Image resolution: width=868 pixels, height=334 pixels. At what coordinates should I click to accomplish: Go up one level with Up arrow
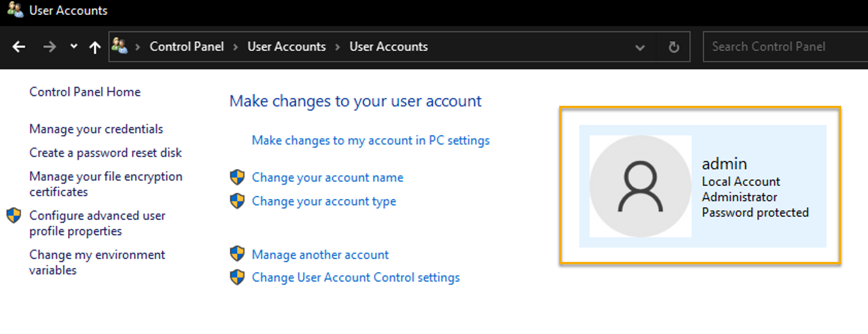tap(95, 47)
